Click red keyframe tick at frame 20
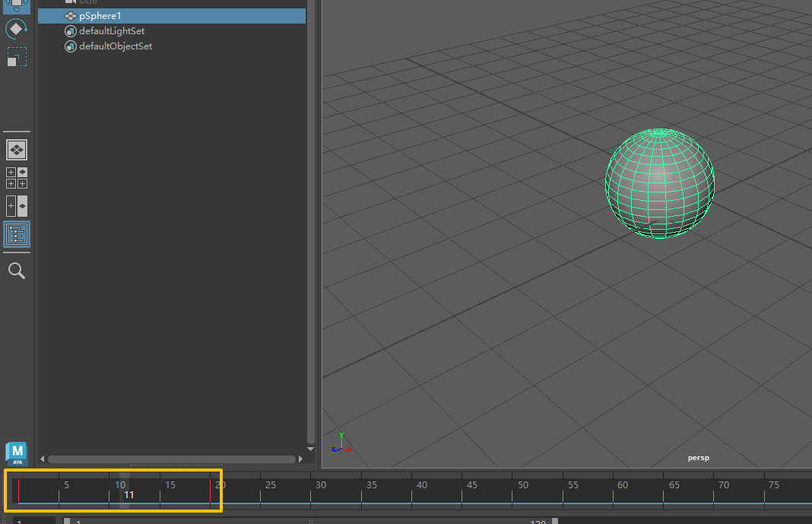This screenshot has height=524, width=812. point(211,491)
